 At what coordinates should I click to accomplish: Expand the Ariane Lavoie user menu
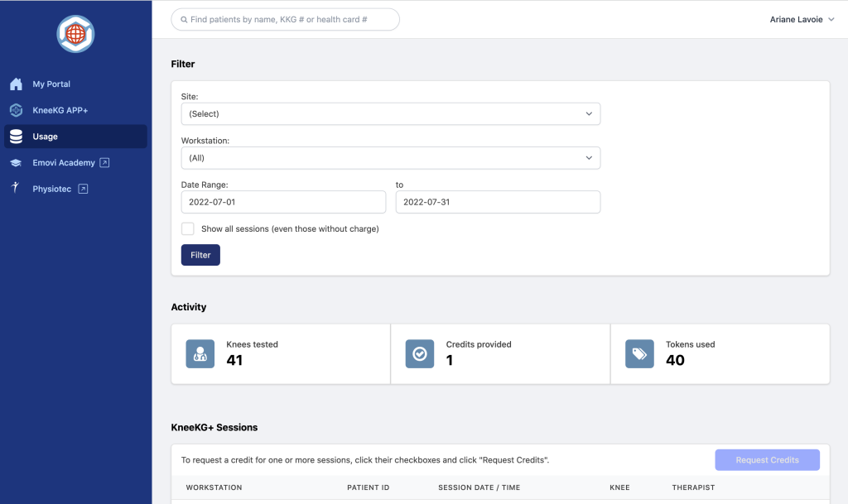coord(802,19)
